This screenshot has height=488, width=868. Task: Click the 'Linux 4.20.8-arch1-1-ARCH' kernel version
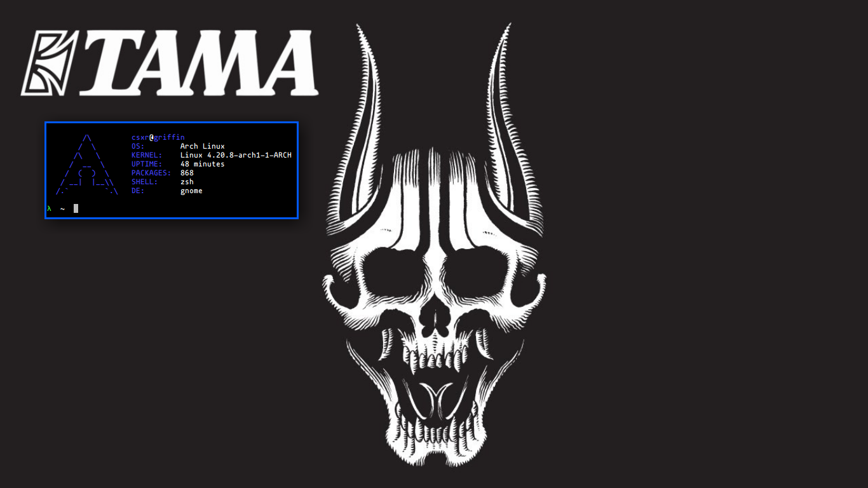236,155
